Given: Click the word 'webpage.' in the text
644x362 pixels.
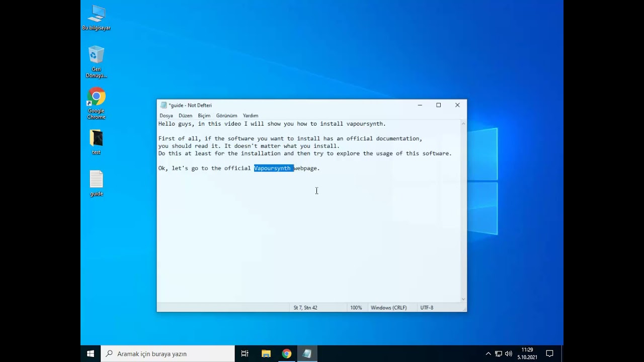Looking at the screenshot, I should 307,168.
